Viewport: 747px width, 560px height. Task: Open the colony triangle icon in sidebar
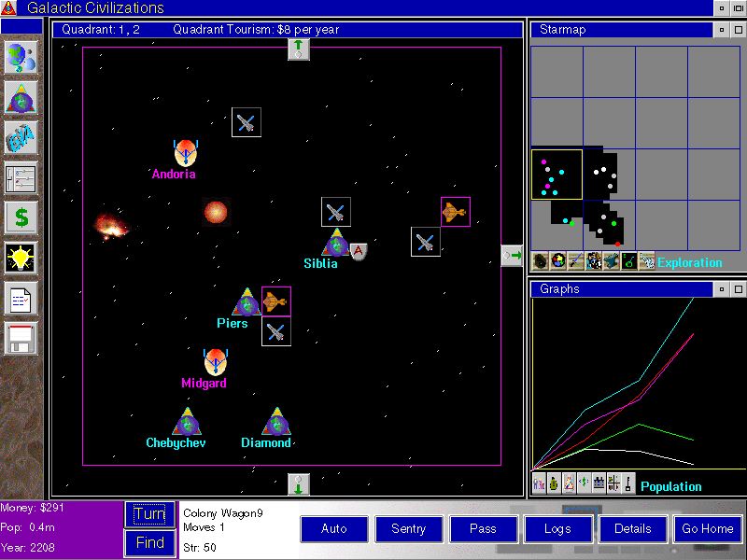click(21, 98)
